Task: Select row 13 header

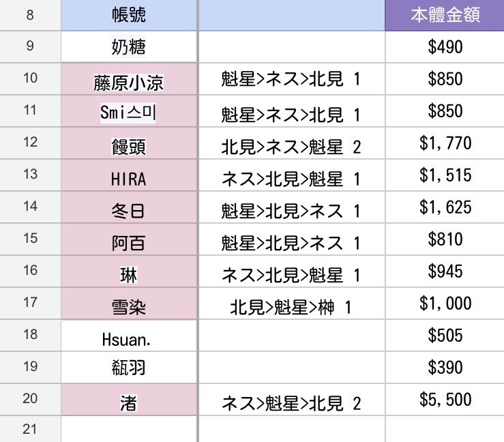Action: tap(30, 175)
